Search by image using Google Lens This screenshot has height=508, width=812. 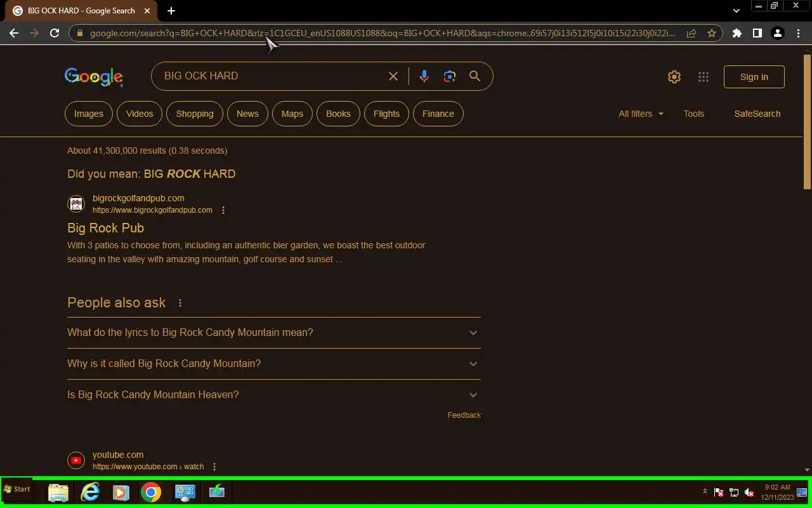pyautogui.click(x=450, y=76)
